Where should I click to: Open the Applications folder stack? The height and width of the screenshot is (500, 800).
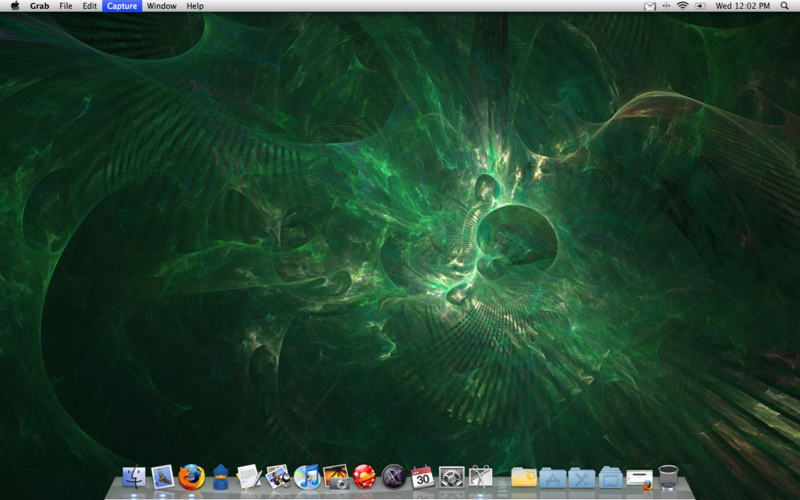553,478
